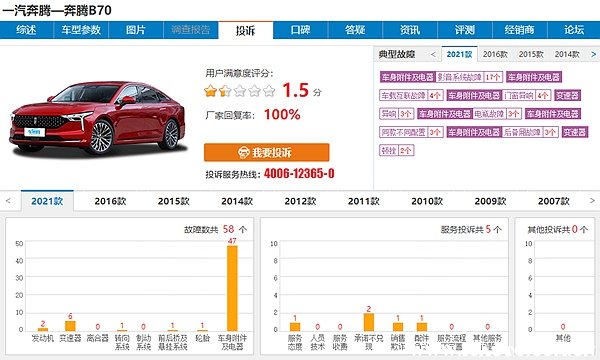Click the 车载互联故障 4个 tag
This screenshot has height=360, width=600.
pos(411,95)
